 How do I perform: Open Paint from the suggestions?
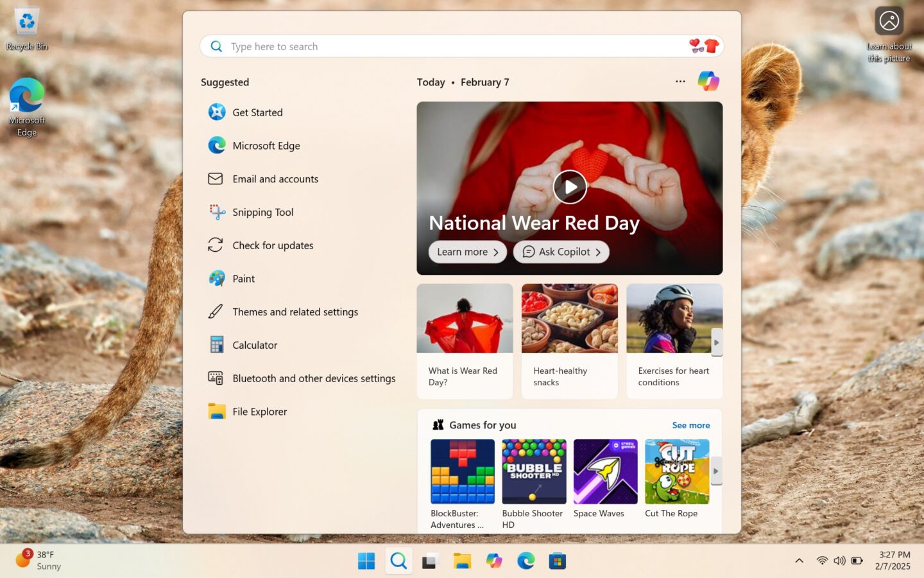216,278
